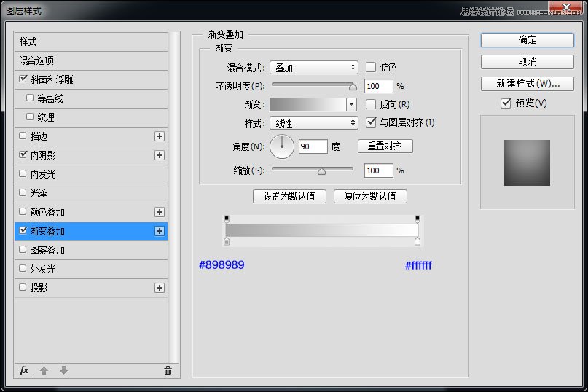Image resolution: width=588 pixels, height=392 pixels.
Task: Uncheck the 渐变叠加 checkbox
Action: (x=23, y=230)
